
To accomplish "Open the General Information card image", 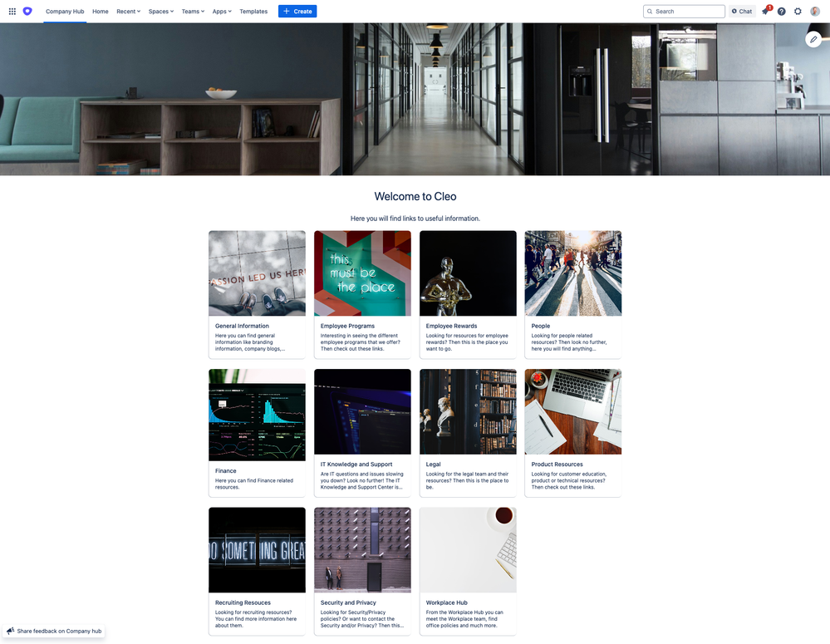I will coord(257,273).
